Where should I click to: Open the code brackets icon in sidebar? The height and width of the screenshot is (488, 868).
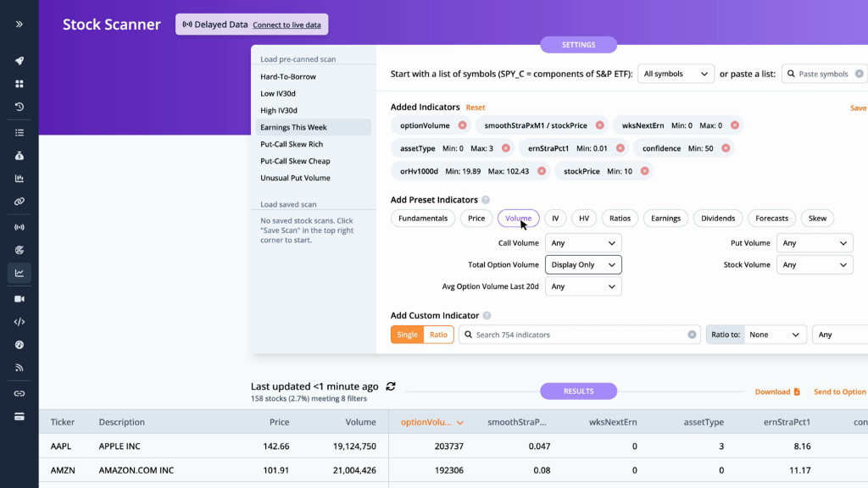(x=19, y=322)
